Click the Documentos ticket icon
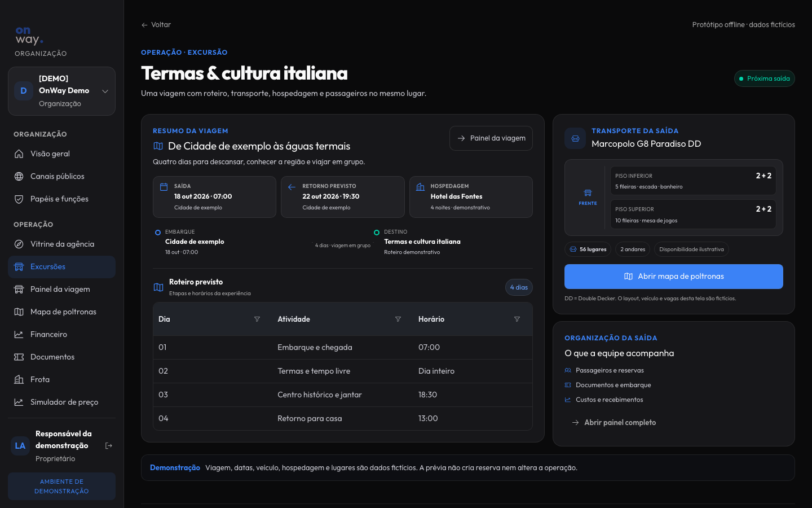The height and width of the screenshot is (508, 812). pyautogui.click(x=19, y=357)
